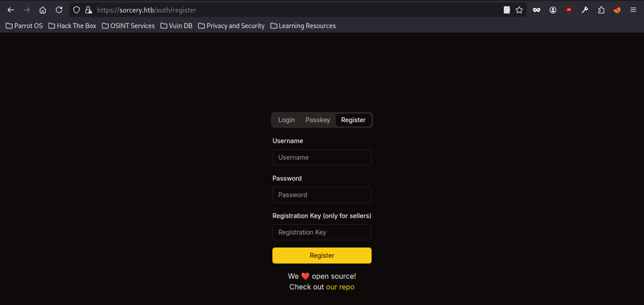Screen dimensions: 644x305
Task: Click the wrench developer tools icon
Action: click(585, 10)
